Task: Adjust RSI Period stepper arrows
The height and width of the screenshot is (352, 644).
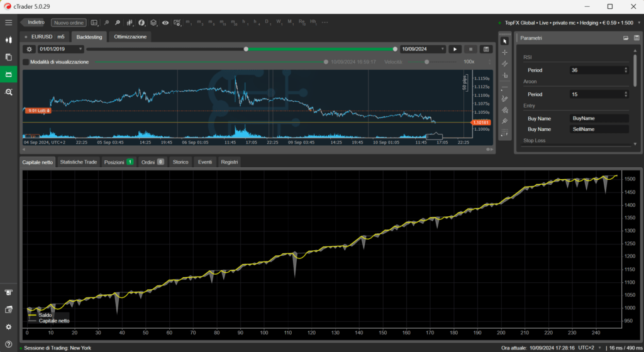Action: click(626, 70)
